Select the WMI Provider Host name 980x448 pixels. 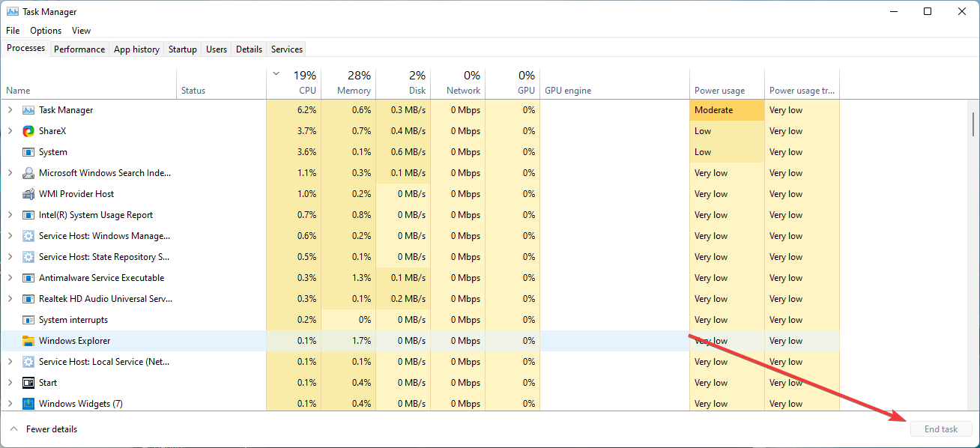pyautogui.click(x=76, y=194)
